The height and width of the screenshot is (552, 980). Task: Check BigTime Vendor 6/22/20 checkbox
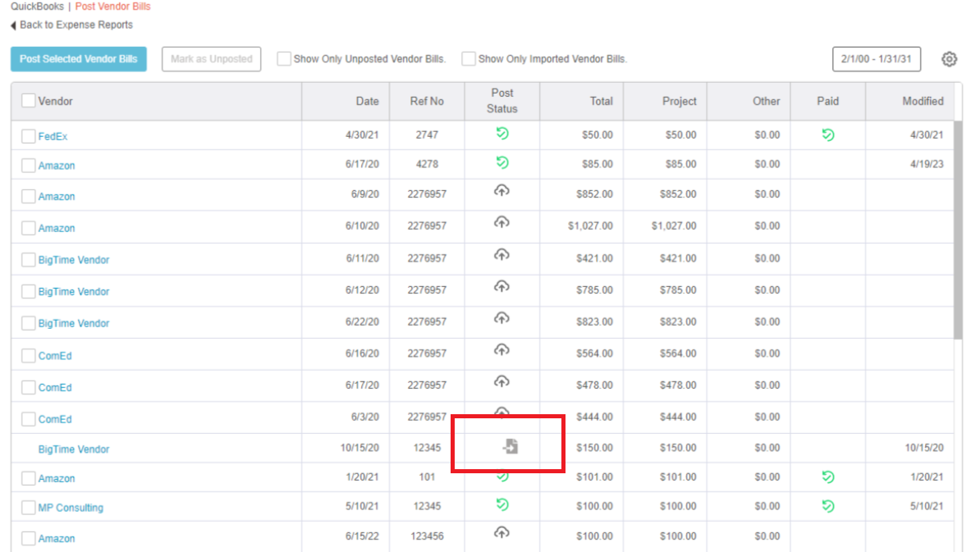click(x=28, y=323)
